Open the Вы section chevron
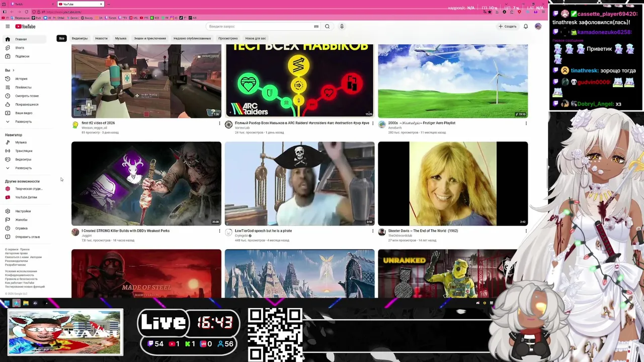 (13, 70)
